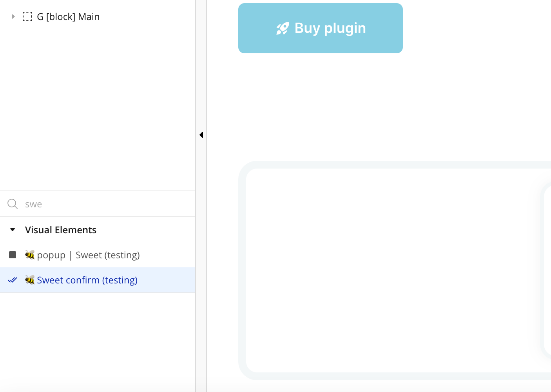Click the dashed group icon beside Main
This screenshot has width=551, height=392.
coord(27,16)
